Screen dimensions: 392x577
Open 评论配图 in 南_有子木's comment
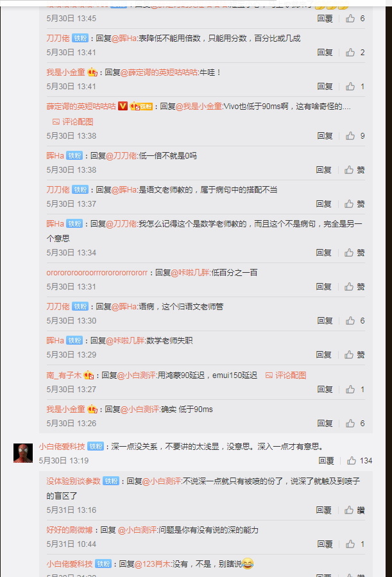(x=285, y=375)
